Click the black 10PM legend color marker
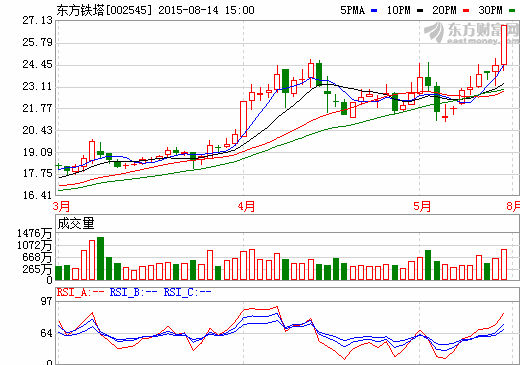 (x=420, y=11)
